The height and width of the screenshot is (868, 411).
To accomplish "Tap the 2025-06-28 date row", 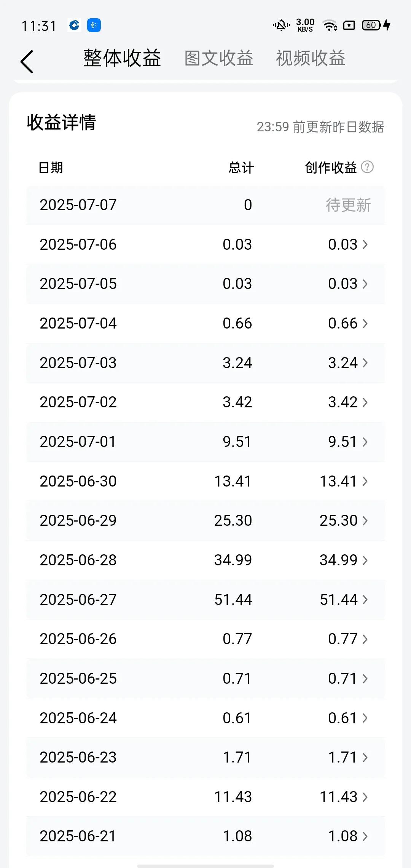I will coord(205,560).
